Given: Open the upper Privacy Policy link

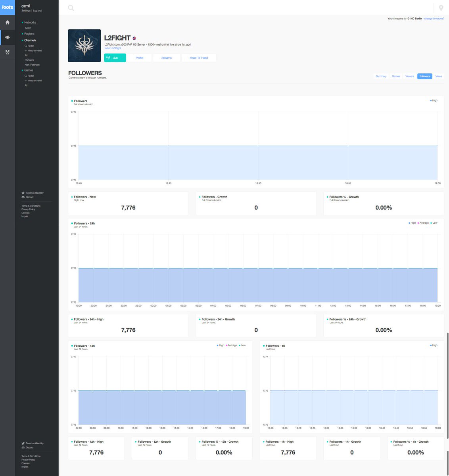Looking at the screenshot, I should click(28, 209).
